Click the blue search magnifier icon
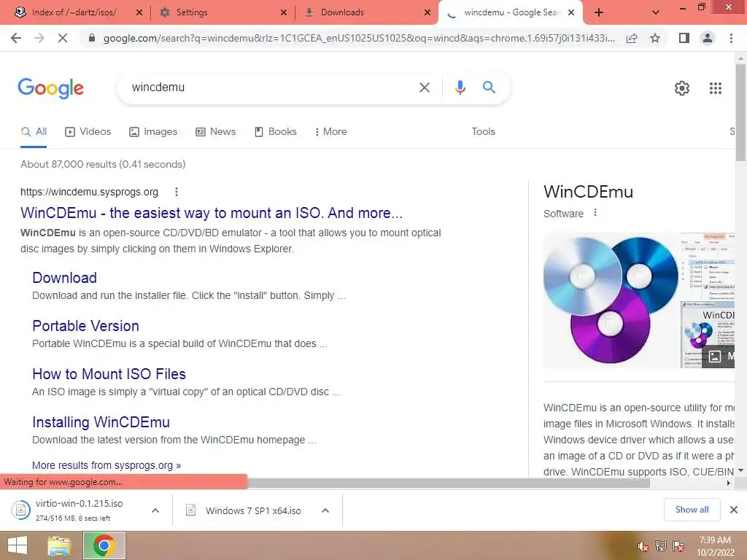This screenshot has height=560, width=747. pyautogui.click(x=489, y=87)
